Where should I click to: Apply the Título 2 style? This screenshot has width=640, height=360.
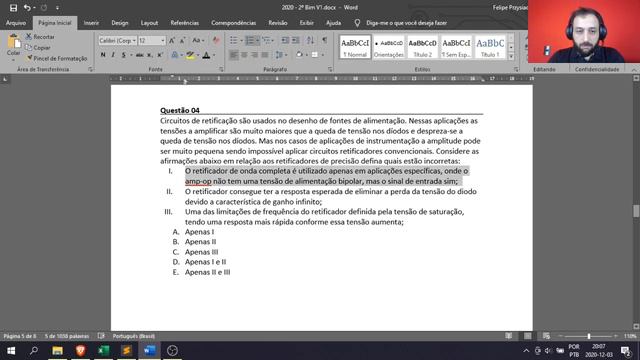[422, 47]
